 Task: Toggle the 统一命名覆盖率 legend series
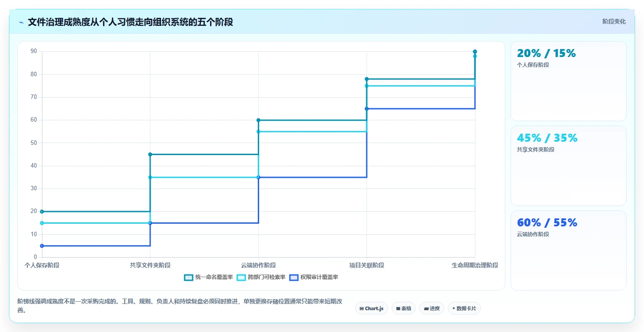pyautogui.click(x=208, y=277)
